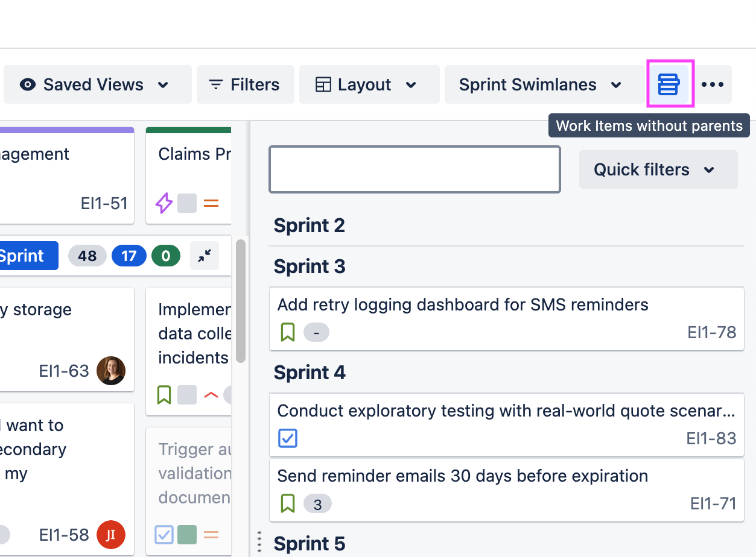The height and width of the screenshot is (557, 756).
Task: Select the Sprint 4 section header
Action: (310, 373)
